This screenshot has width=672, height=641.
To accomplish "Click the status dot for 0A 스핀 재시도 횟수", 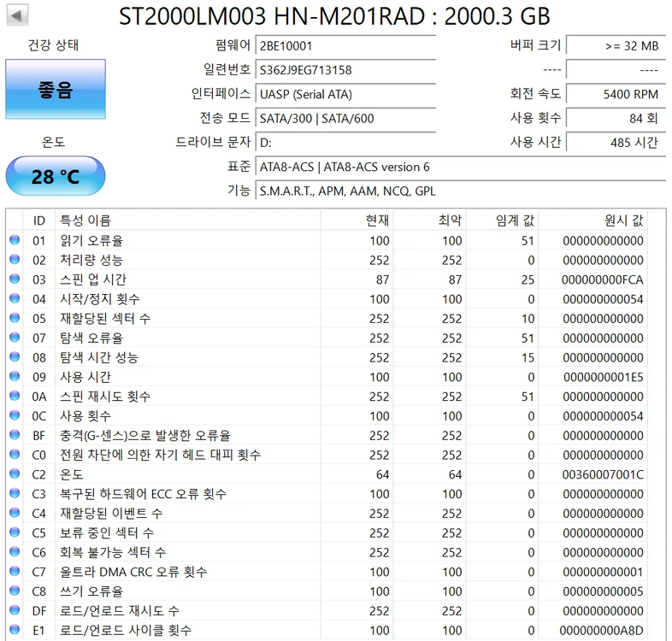I will (15, 396).
